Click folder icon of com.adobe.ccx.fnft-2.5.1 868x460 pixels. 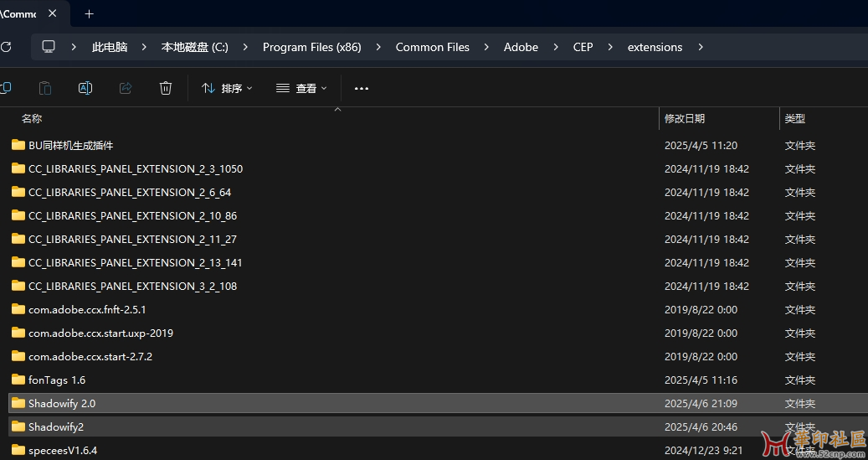point(18,308)
